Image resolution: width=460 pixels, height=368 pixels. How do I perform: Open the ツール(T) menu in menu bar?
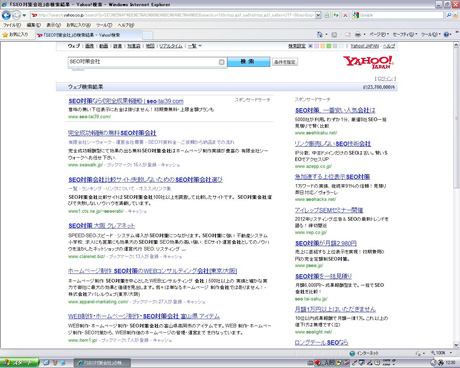pos(104,25)
